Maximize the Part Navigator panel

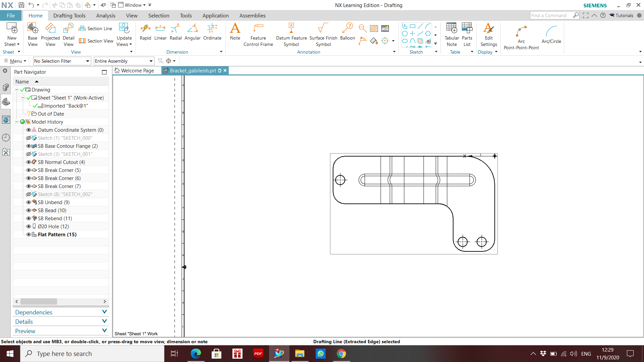click(104, 72)
